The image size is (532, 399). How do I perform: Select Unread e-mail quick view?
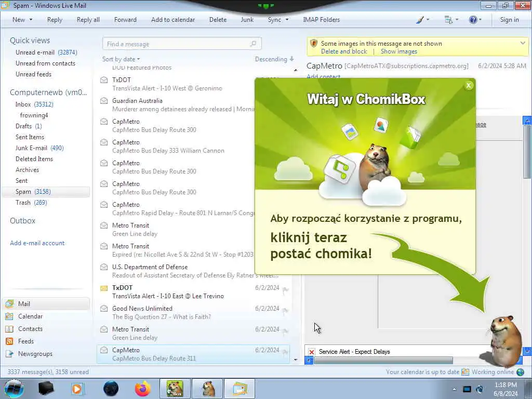[x=46, y=52]
